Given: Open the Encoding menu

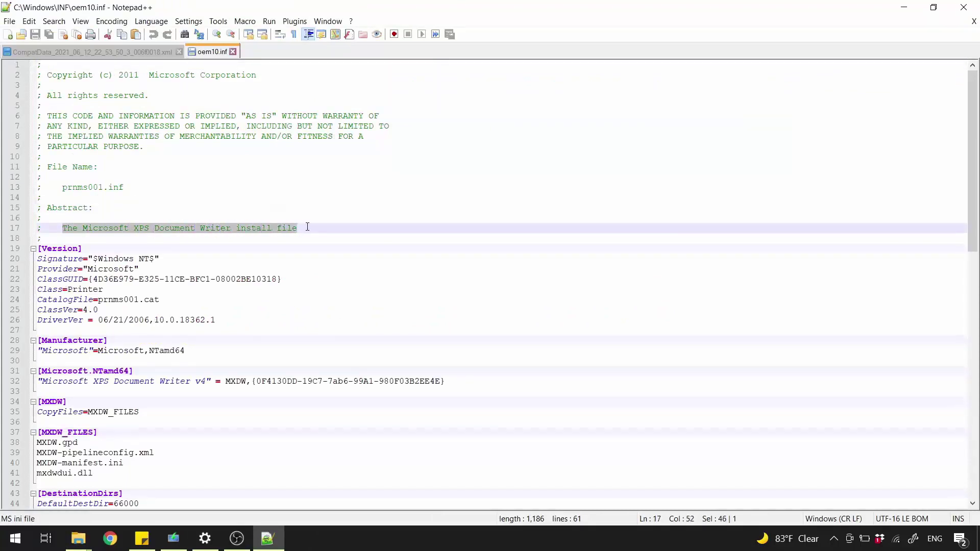Looking at the screenshot, I should [111, 21].
